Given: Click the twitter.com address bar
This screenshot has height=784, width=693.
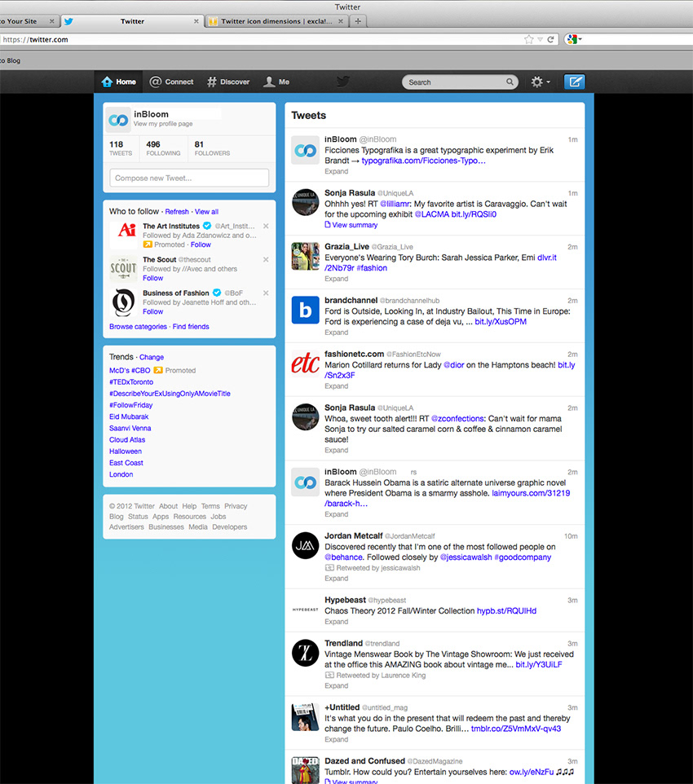Looking at the screenshot, I should tap(260, 39).
